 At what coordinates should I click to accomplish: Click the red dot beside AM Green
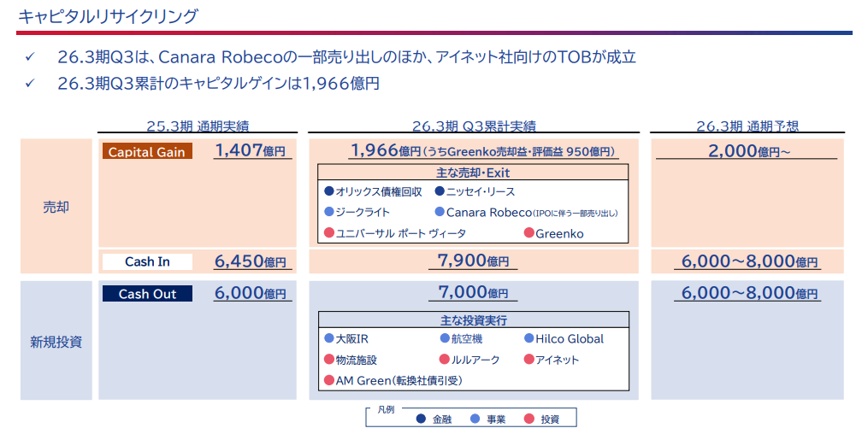tap(329, 380)
